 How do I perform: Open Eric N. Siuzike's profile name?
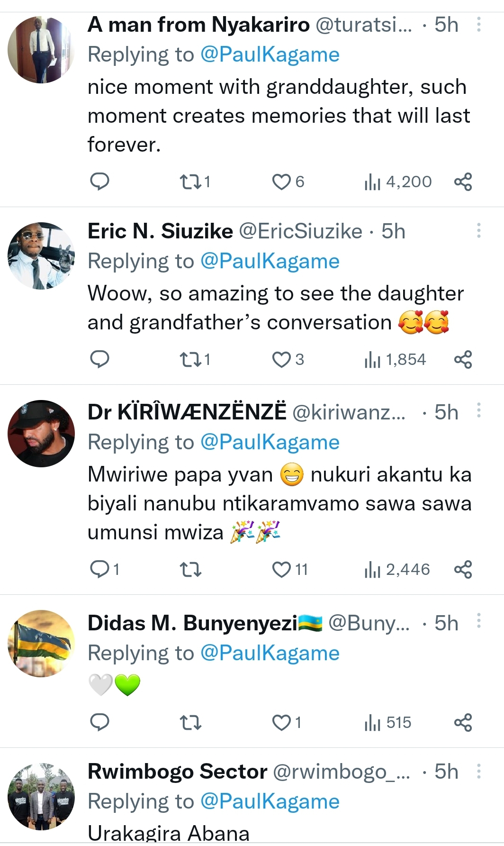(x=160, y=231)
